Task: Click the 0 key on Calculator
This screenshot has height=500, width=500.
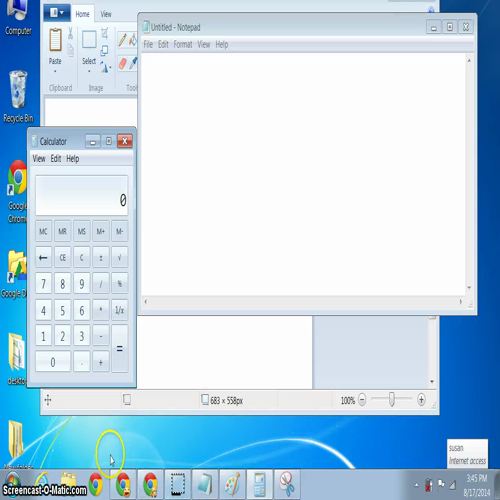Action: 53,362
